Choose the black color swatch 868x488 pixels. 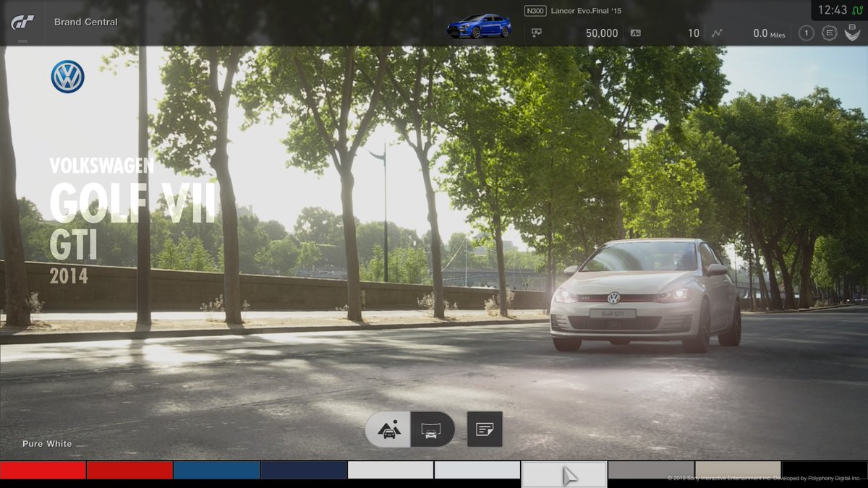(x=825, y=470)
